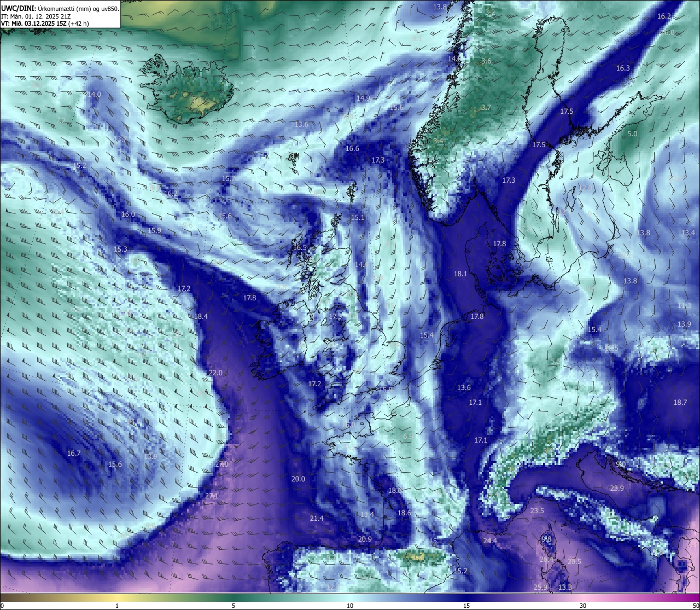Click the 13.3 value label

565,588
